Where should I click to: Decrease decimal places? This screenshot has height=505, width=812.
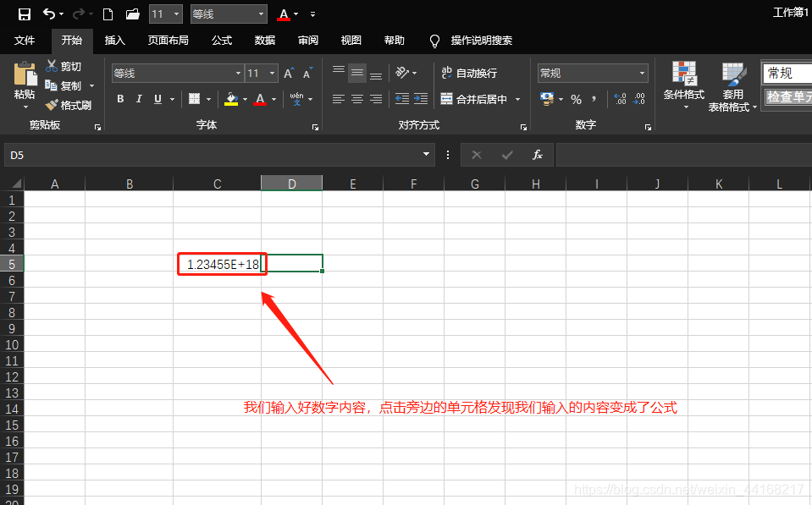[x=639, y=99]
